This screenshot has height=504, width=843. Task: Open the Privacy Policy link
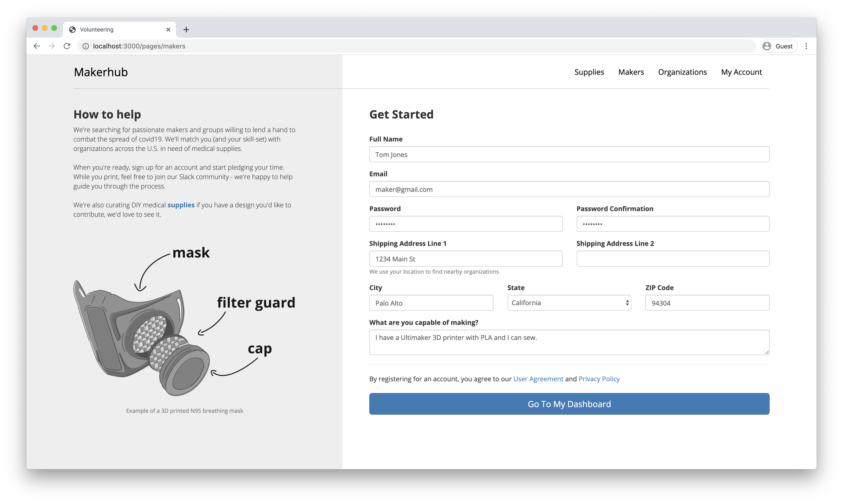click(599, 379)
